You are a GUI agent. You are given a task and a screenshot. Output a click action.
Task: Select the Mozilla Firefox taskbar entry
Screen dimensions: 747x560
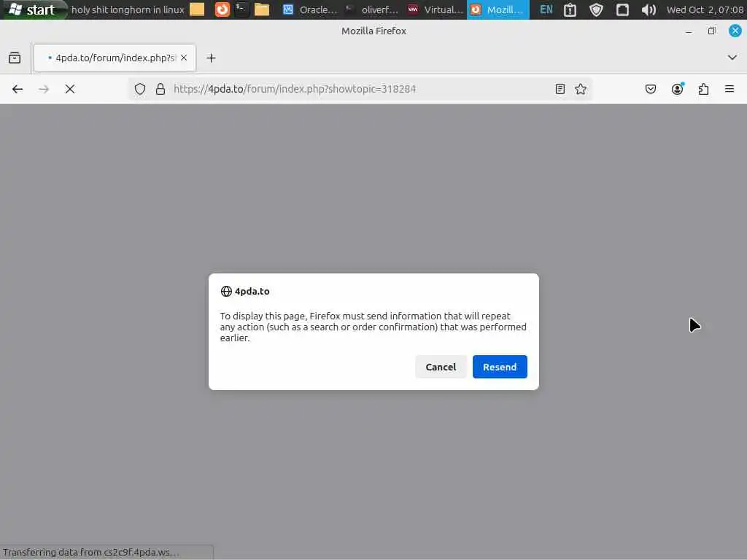coord(498,9)
